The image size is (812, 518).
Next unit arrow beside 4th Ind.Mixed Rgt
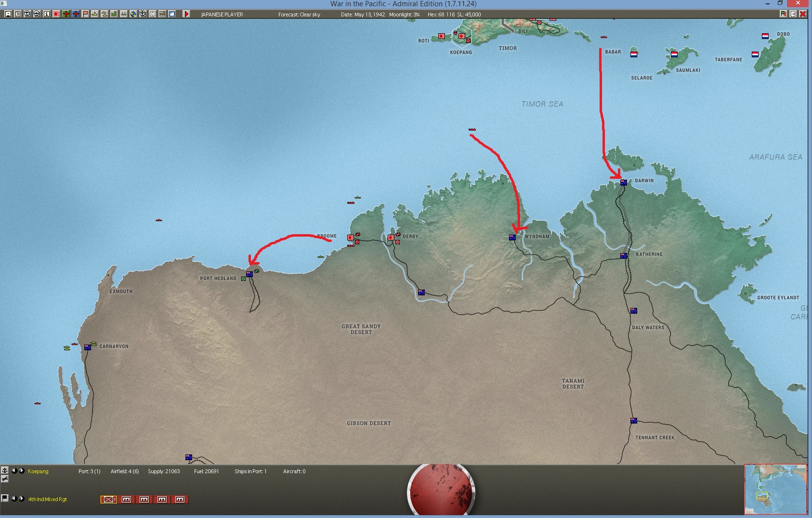[22, 499]
